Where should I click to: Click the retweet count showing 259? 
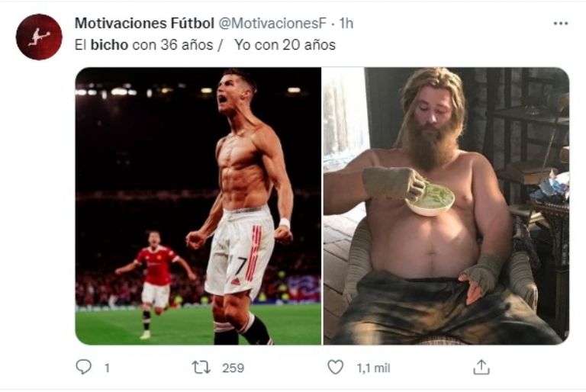[233, 368]
